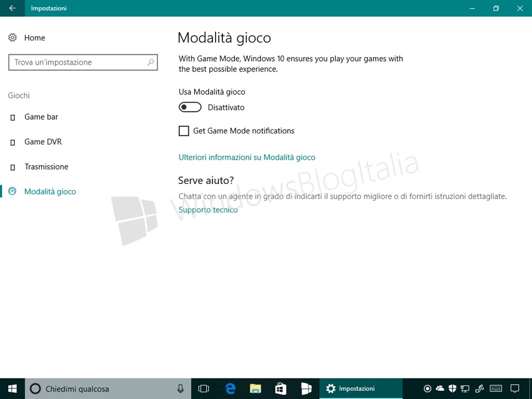Click the Usa Modalità gioco label
The width and height of the screenshot is (532, 399).
(212, 92)
